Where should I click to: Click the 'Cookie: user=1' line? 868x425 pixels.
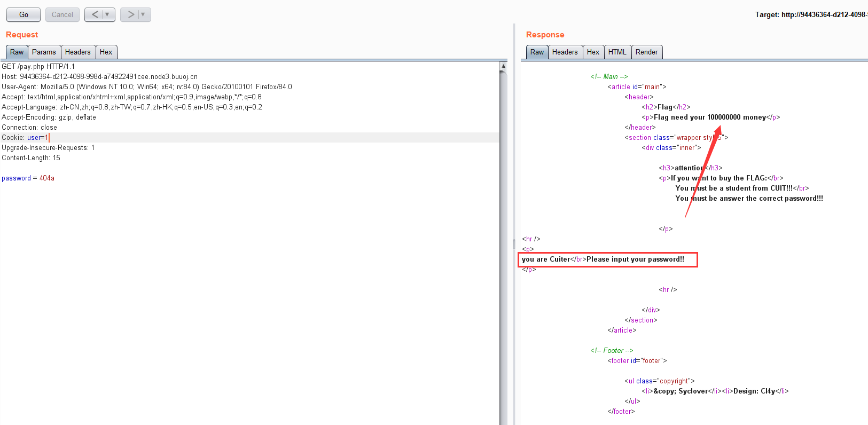click(x=25, y=137)
